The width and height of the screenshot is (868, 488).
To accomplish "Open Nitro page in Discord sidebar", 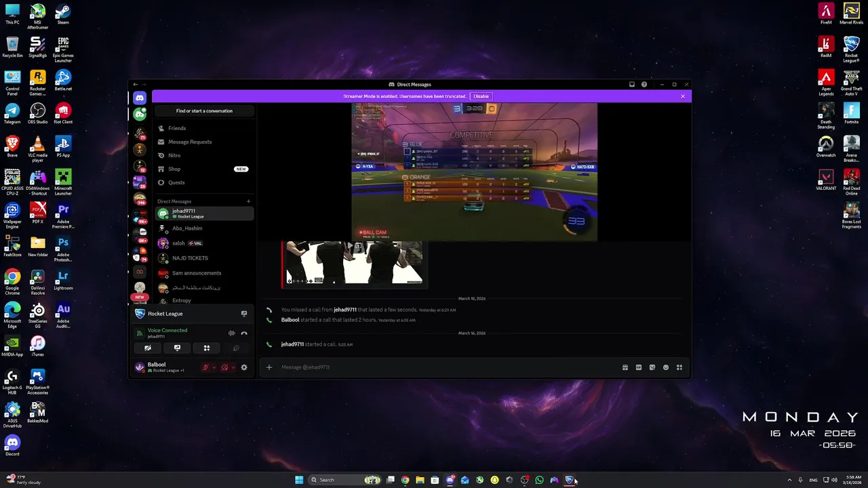I will coord(204,155).
